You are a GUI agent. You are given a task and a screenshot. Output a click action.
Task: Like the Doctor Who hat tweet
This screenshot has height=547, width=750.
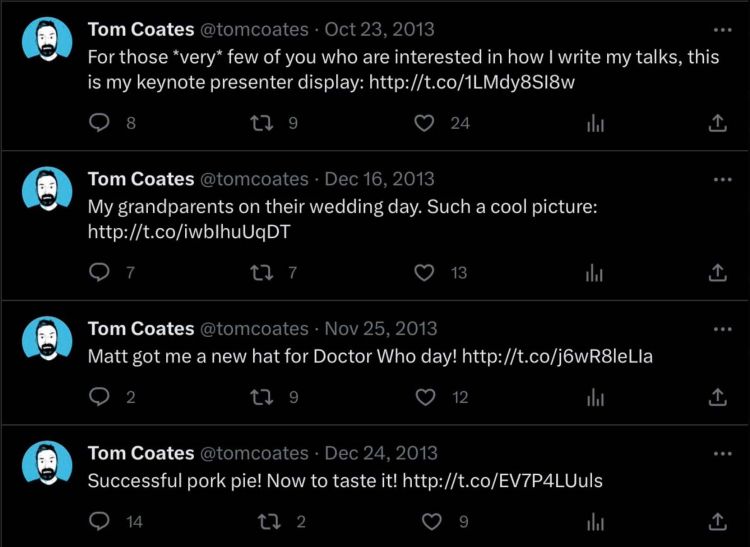click(425, 397)
